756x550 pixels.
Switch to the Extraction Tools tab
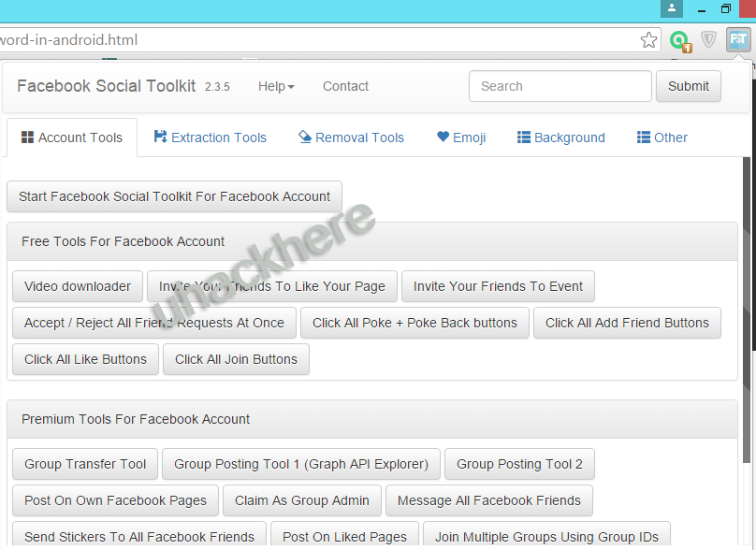(210, 137)
